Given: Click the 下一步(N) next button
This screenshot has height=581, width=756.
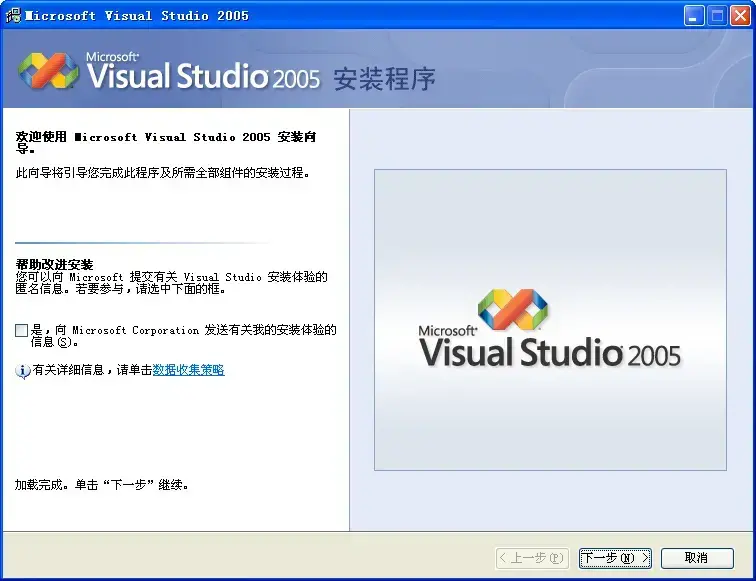Looking at the screenshot, I should click(615, 558).
